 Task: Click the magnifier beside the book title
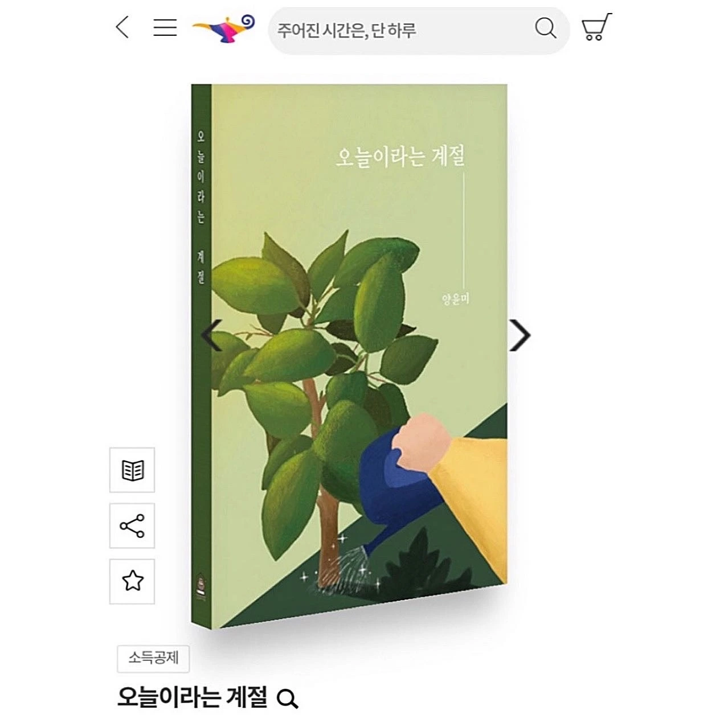(x=287, y=699)
